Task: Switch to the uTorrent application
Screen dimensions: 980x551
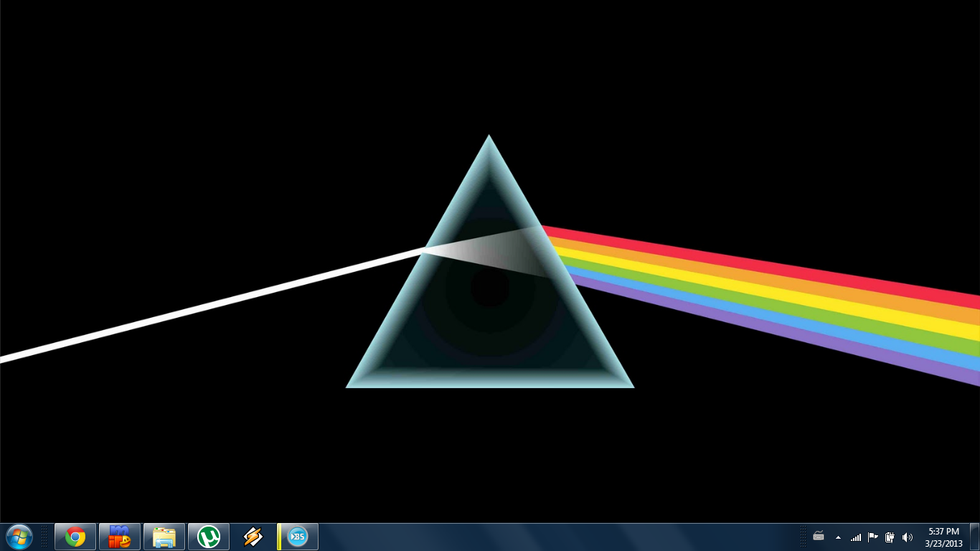Action: (x=209, y=537)
